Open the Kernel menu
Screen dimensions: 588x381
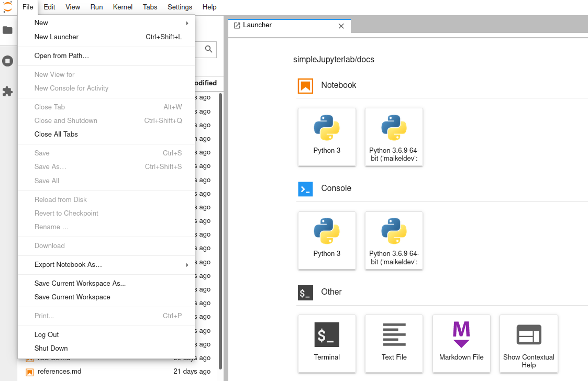pos(123,7)
